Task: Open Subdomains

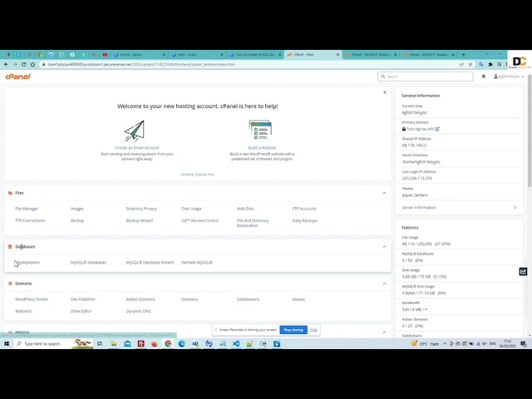Action: 248,299
